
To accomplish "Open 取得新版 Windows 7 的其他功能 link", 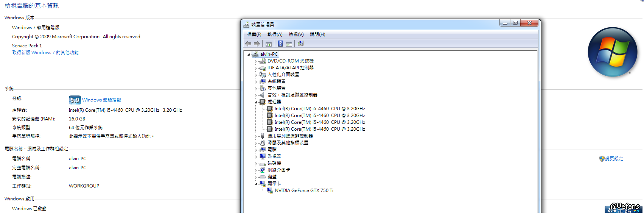I will pos(45,53).
